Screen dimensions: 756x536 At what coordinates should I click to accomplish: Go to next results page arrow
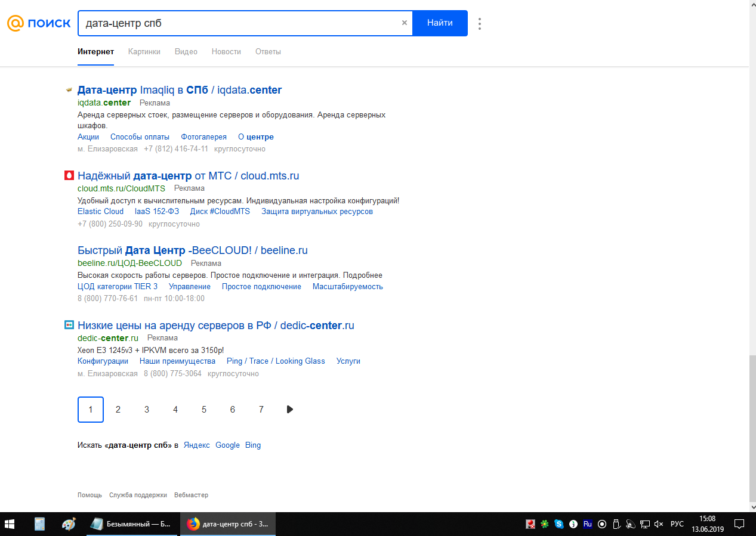coord(290,410)
